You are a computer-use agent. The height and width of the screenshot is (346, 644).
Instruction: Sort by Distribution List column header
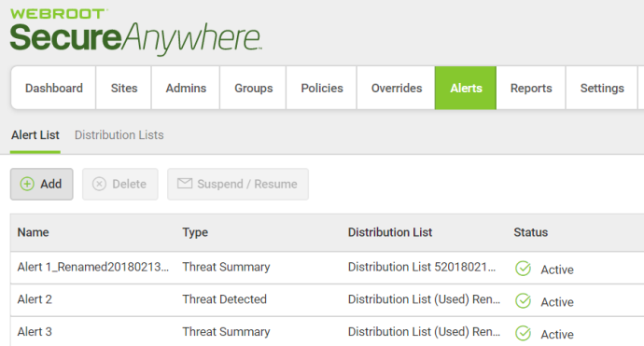click(x=390, y=232)
